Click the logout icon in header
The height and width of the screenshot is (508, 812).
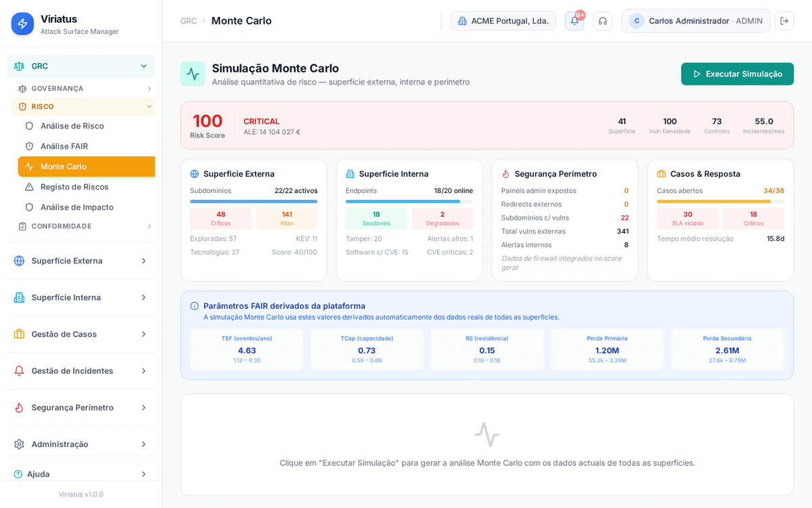pyautogui.click(x=784, y=21)
